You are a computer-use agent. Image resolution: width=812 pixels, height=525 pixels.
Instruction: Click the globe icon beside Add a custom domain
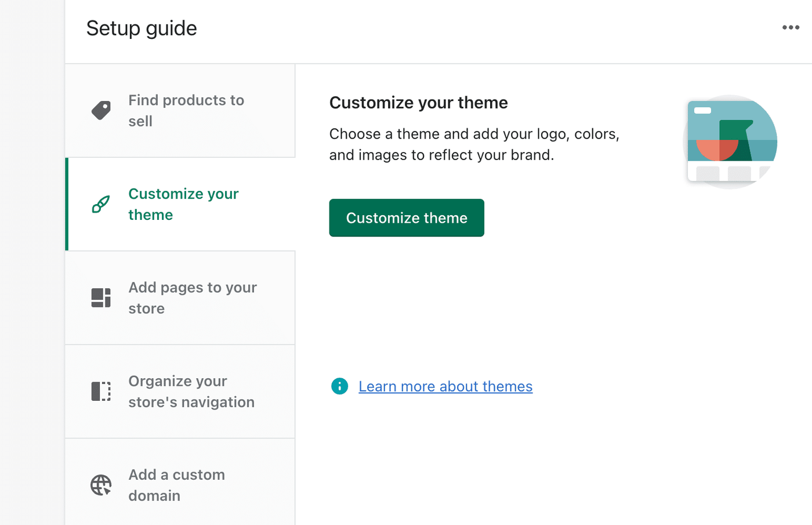(101, 485)
